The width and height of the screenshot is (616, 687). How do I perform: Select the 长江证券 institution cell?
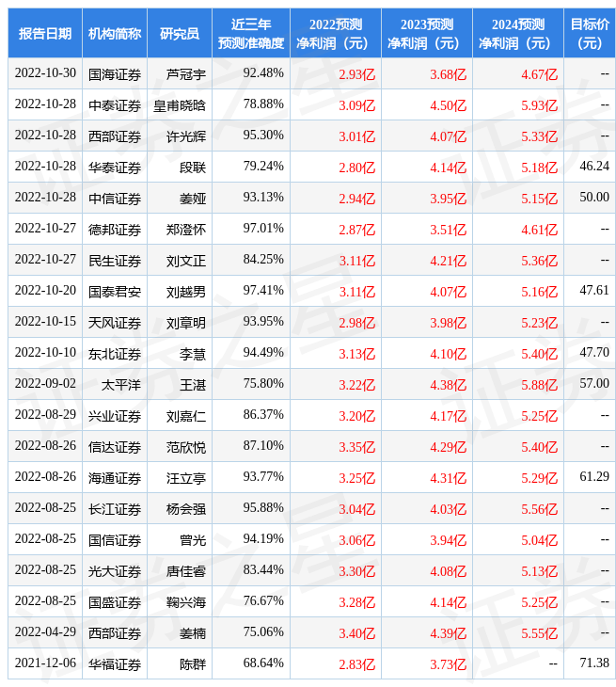tap(115, 510)
